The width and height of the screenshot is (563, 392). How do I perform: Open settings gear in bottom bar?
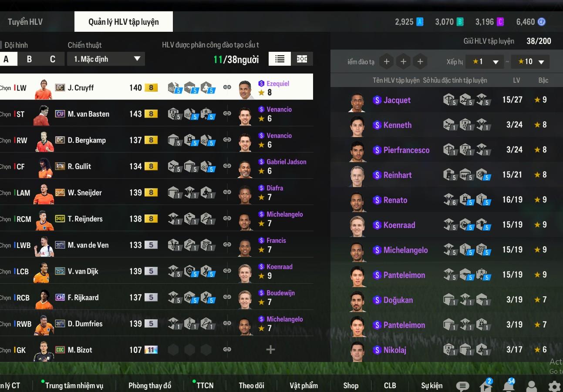click(x=554, y=386)
